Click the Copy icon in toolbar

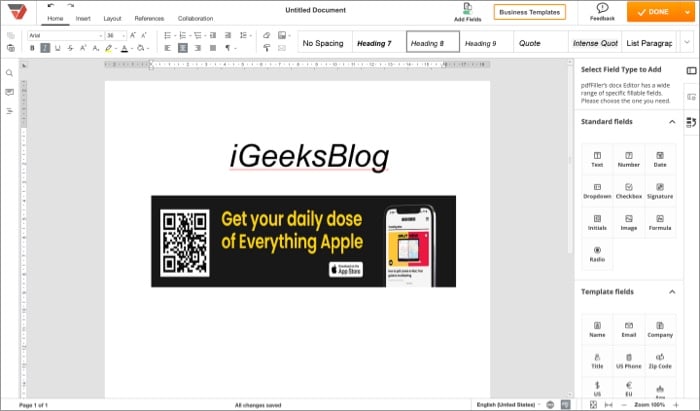[11, 35]
